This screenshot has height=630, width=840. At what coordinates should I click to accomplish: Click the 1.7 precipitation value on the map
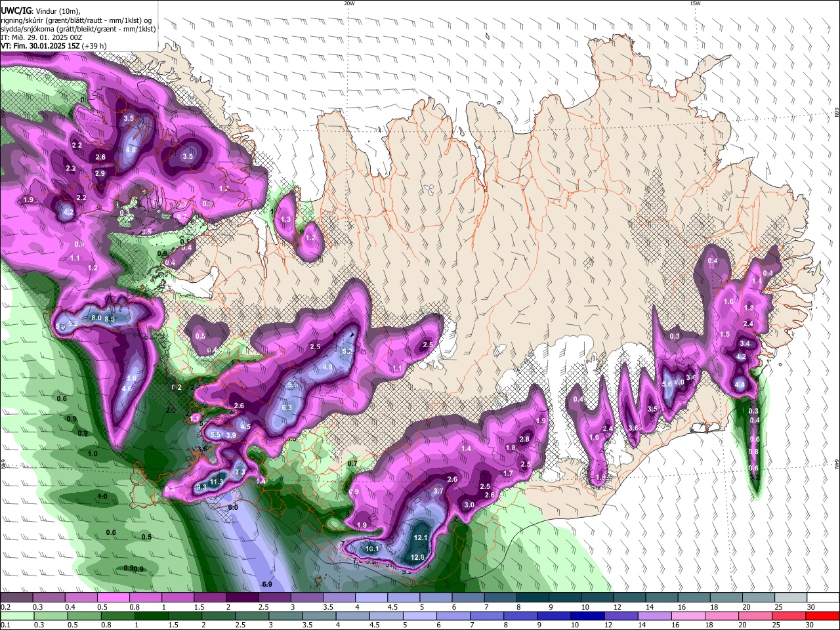(x=508, y=473)
